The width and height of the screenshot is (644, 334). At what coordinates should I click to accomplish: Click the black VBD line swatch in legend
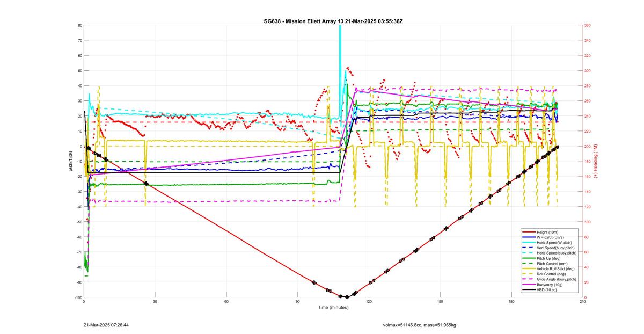coord(529,290)
